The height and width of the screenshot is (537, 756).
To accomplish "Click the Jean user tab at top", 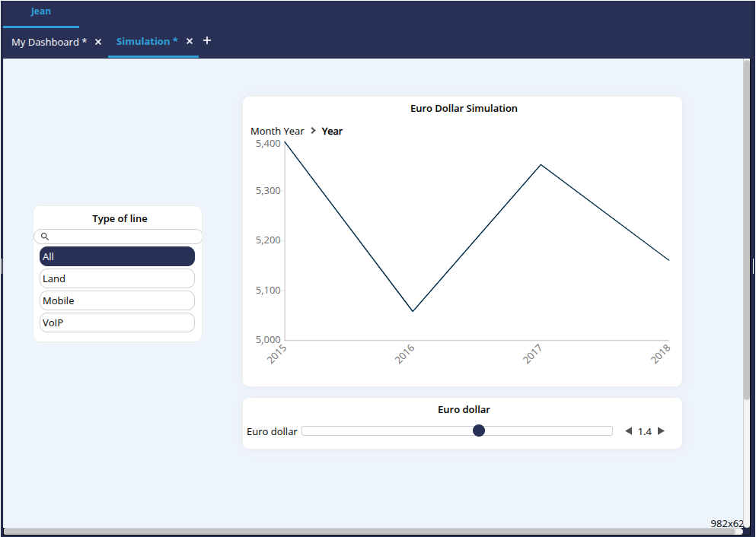I will tap(41, 11).
